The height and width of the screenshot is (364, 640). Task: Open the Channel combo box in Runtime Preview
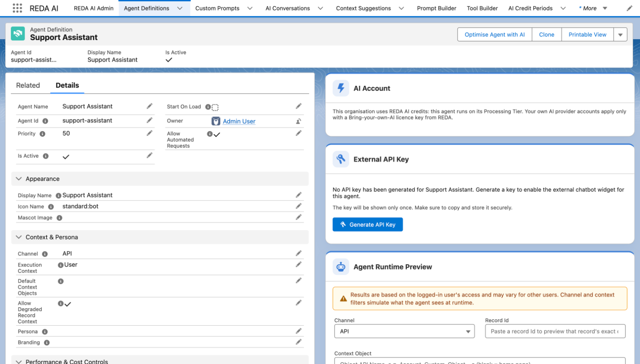click(x=404, y=331)
